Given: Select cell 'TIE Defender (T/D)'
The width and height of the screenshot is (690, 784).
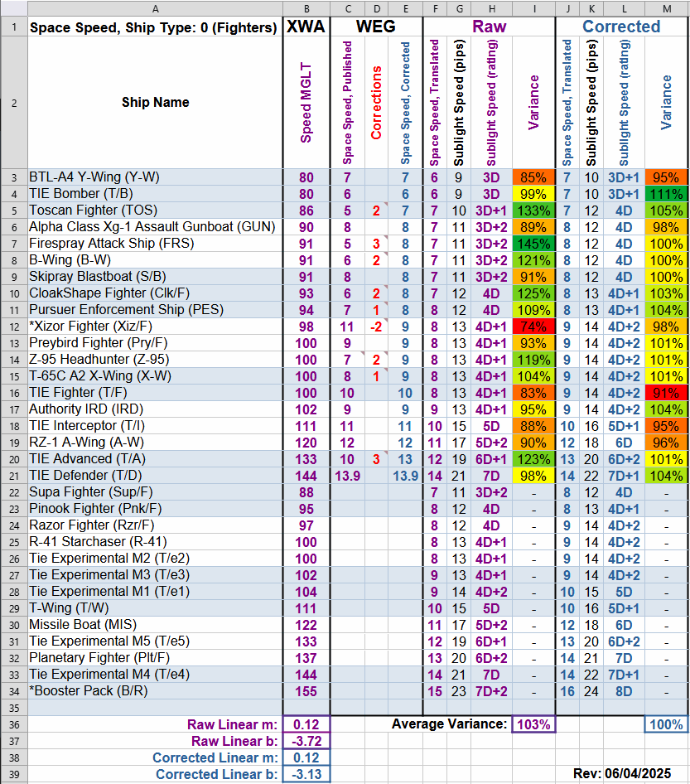Looking at the screenshot, I should (x=156, y=476).
